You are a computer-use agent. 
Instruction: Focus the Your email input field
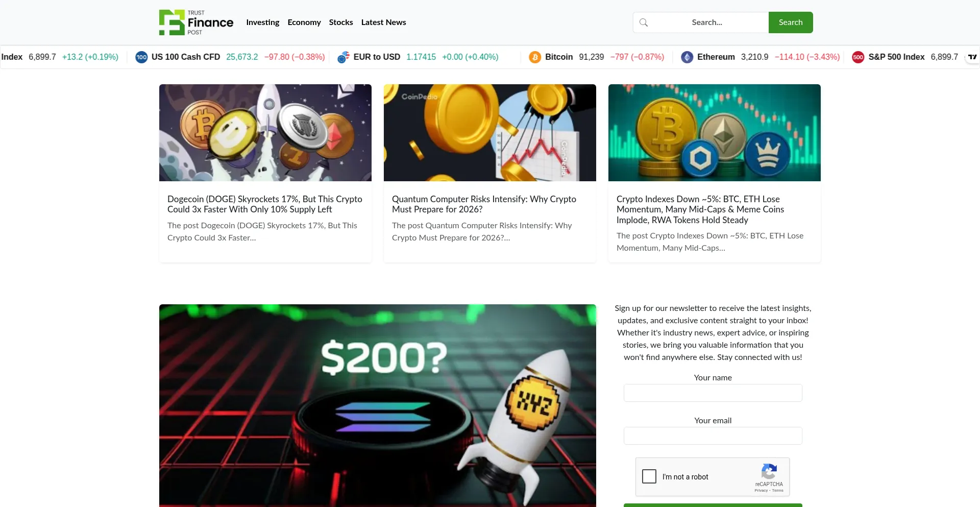713,436
